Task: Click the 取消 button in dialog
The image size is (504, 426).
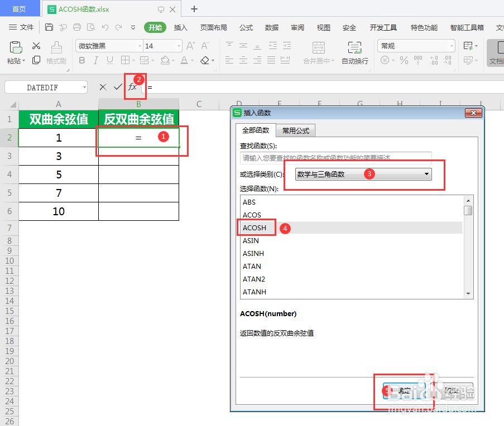Action: tap(452, 391)
